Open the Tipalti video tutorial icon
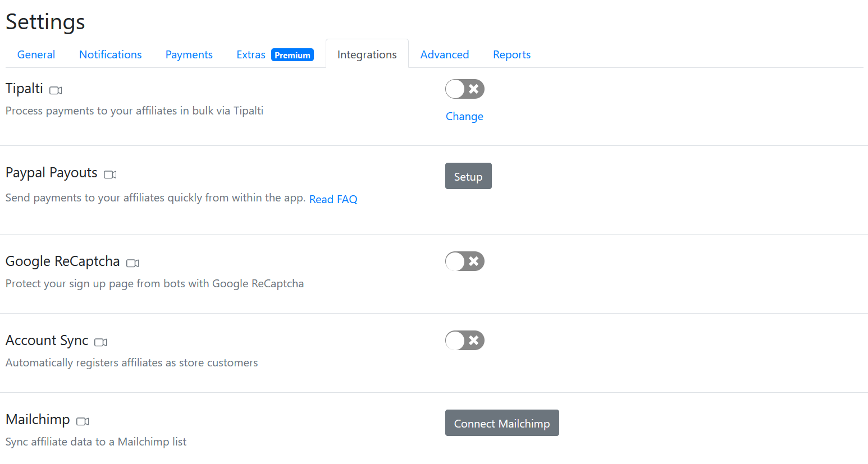The width and height of the screenshot is (868, 464). [x=56, y=90]
